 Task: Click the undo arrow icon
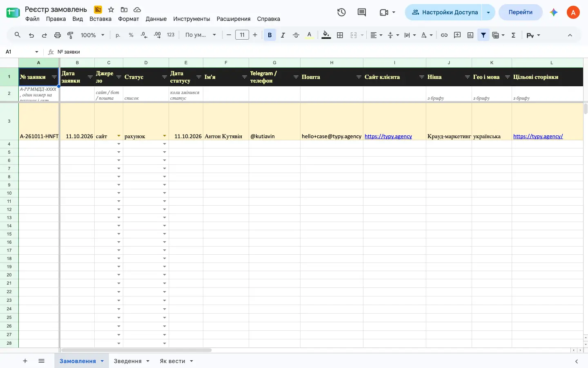pyautogui.click(x=31, y=35)
